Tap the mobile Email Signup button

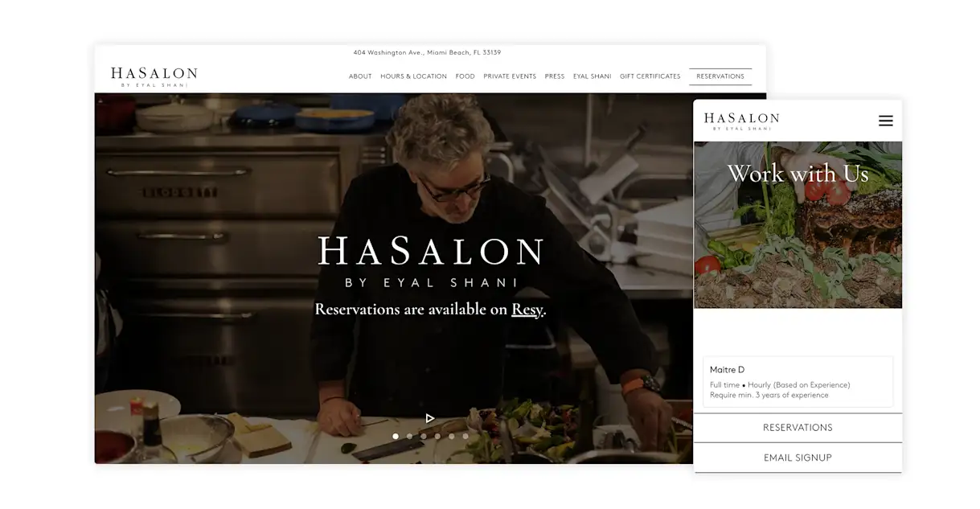click(x=798, y=458)
